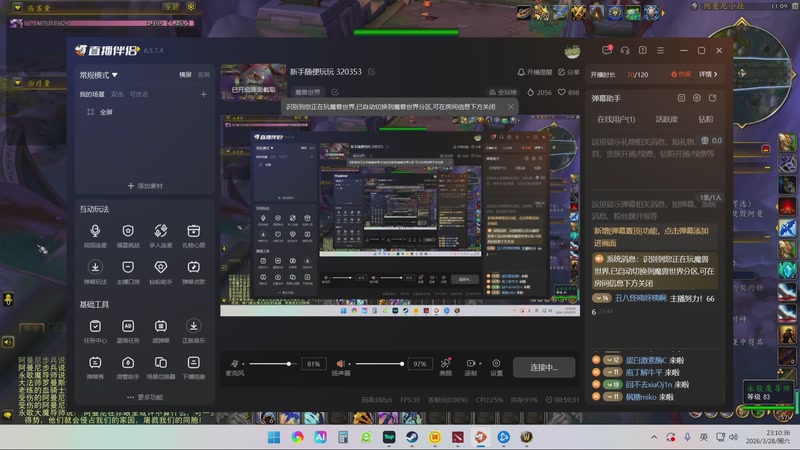The image size is (800, 450).
Task: Click the 全站榜 ranking button
Action: point(503,92)
